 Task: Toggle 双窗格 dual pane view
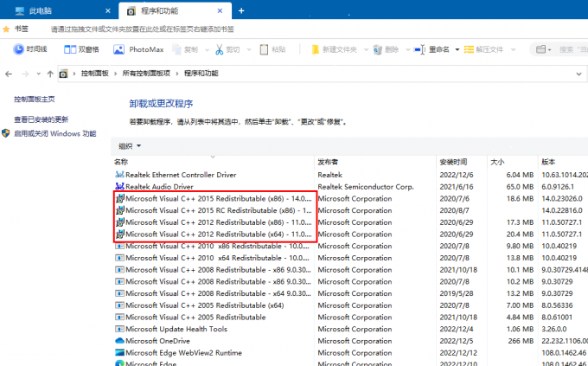click(81, 49)
